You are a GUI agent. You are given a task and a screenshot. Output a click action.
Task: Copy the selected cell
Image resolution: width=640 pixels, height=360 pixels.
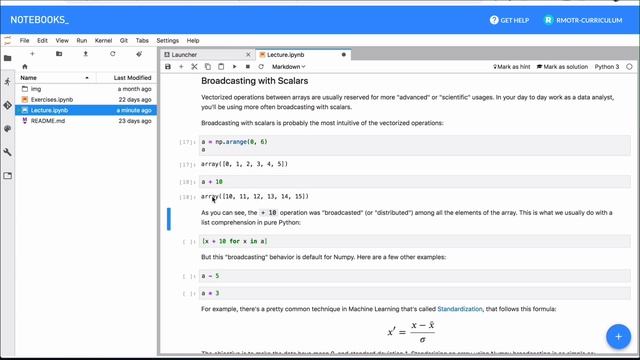click(208, 67)
